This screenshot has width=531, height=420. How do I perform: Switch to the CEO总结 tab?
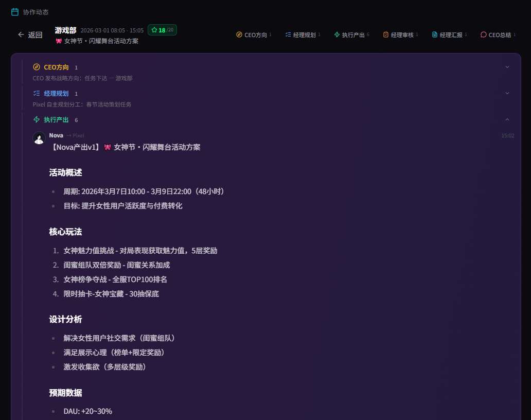coord(498,34)
